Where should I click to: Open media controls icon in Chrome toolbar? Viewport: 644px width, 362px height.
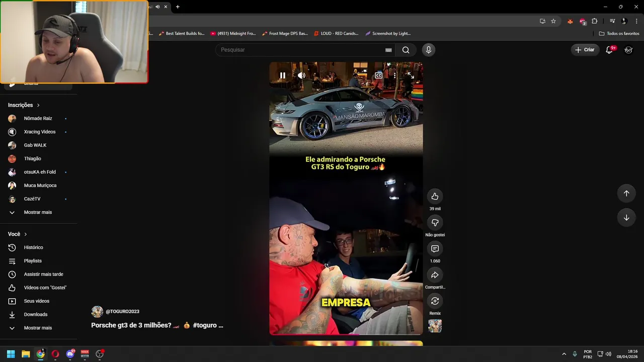tap(612, 21)
